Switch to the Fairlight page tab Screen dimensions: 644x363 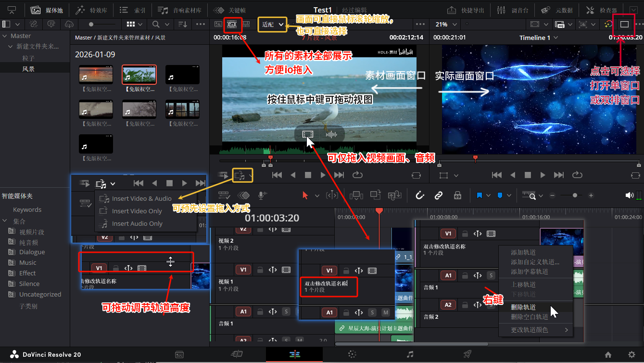pos(410,354)
